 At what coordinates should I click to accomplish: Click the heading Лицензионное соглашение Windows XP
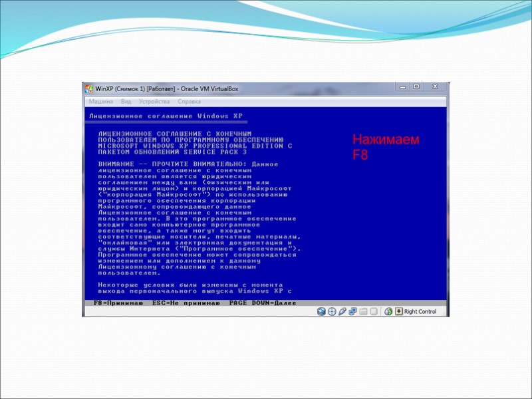166,116
